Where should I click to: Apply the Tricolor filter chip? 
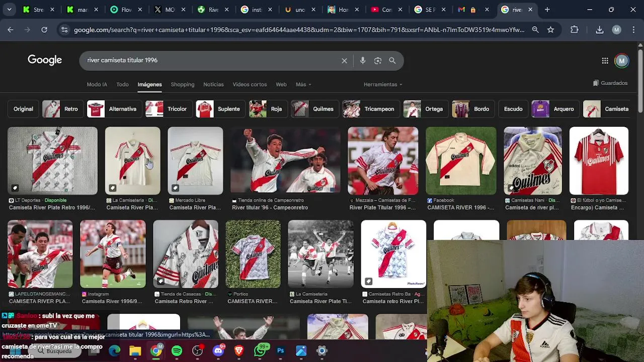(169, 109)
